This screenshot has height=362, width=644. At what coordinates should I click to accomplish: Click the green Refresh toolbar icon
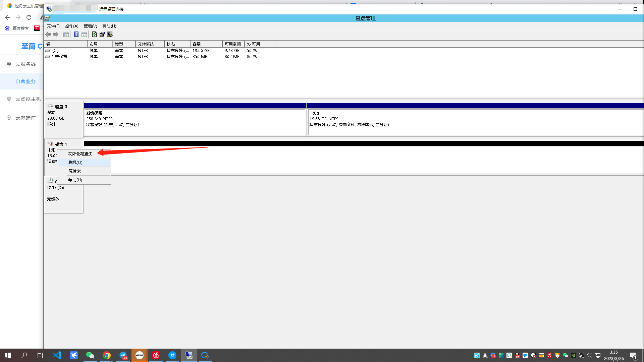[x=94, y=34]
